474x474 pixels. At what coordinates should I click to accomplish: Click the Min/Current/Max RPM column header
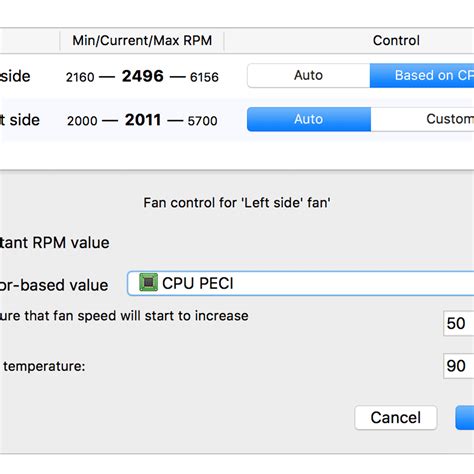(142, 41)
